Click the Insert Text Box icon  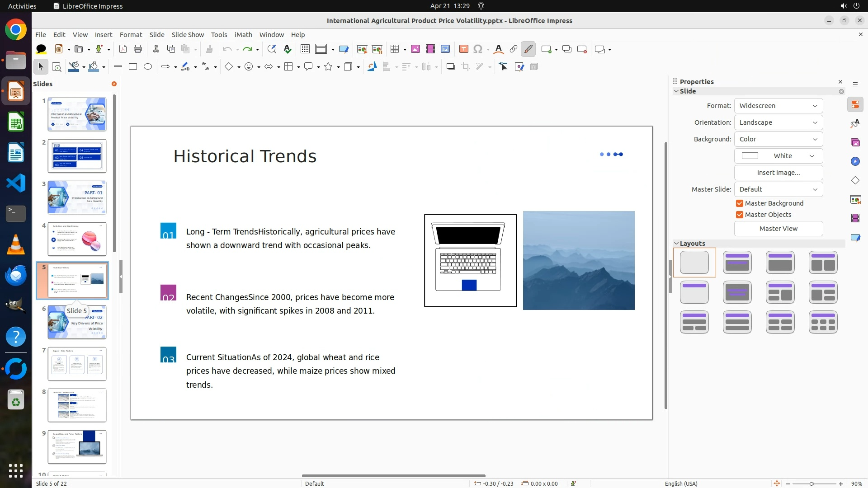pos(463,49)
